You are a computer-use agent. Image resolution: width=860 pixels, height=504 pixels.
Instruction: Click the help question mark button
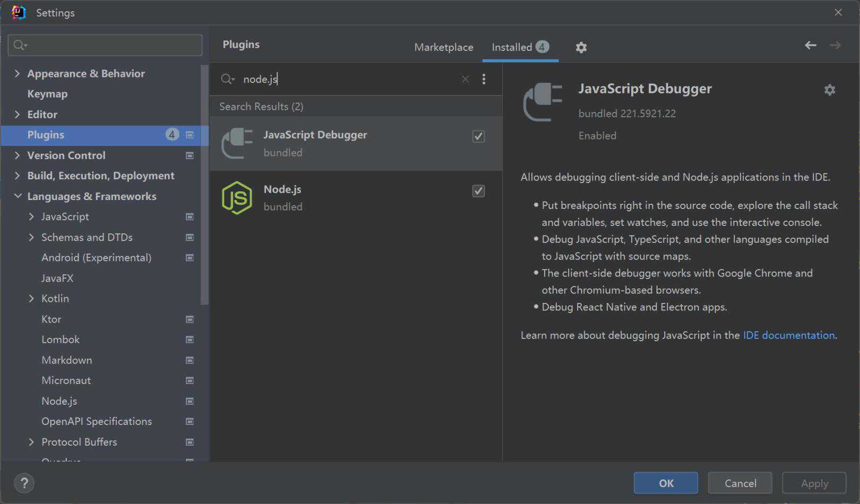[x=24, y=483]
